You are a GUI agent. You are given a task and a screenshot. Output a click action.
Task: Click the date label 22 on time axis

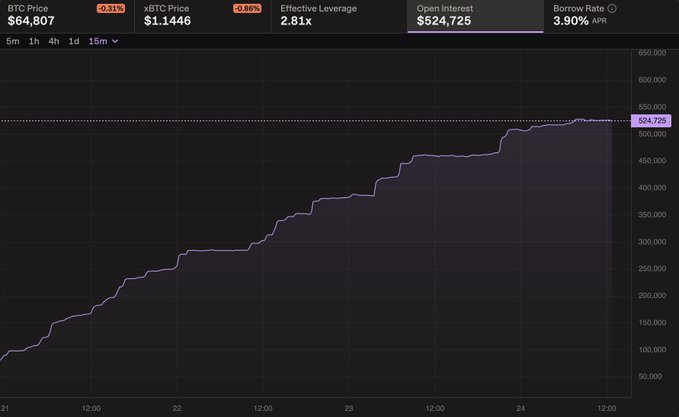pos(177,408)
